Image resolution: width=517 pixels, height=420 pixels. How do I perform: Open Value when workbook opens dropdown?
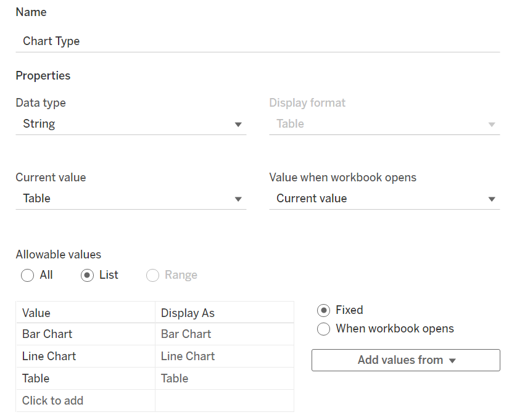[x=384, y=199]
